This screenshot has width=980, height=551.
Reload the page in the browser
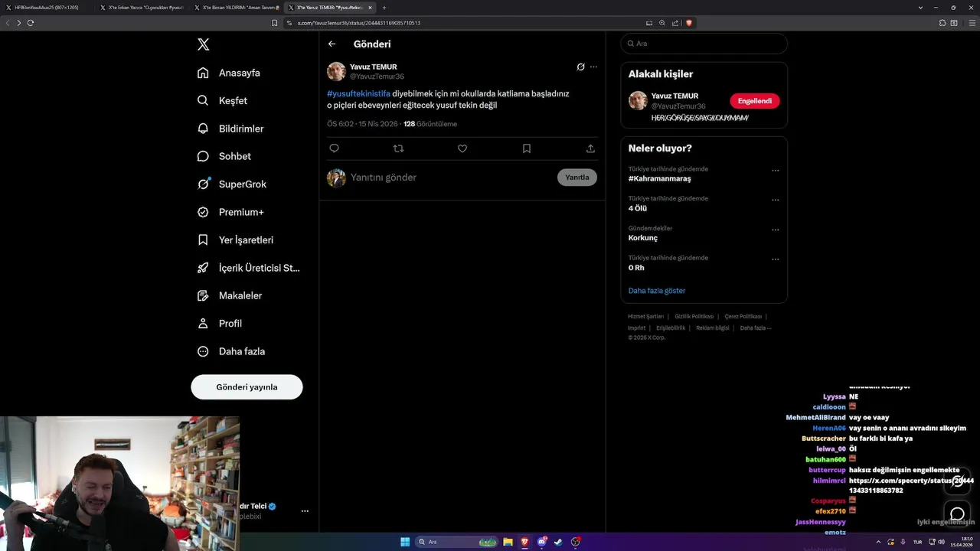click(x=31, y=23)
